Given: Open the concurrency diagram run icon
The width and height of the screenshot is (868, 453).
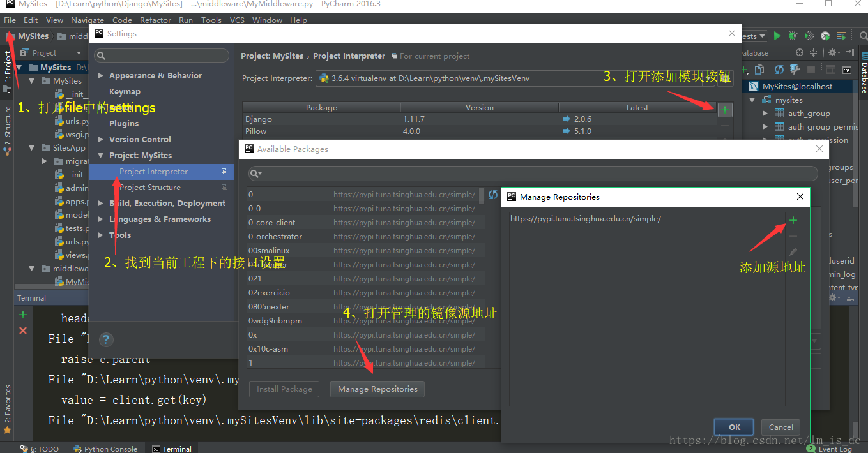Looking at the screenshot, I should (x=842, y=36).
